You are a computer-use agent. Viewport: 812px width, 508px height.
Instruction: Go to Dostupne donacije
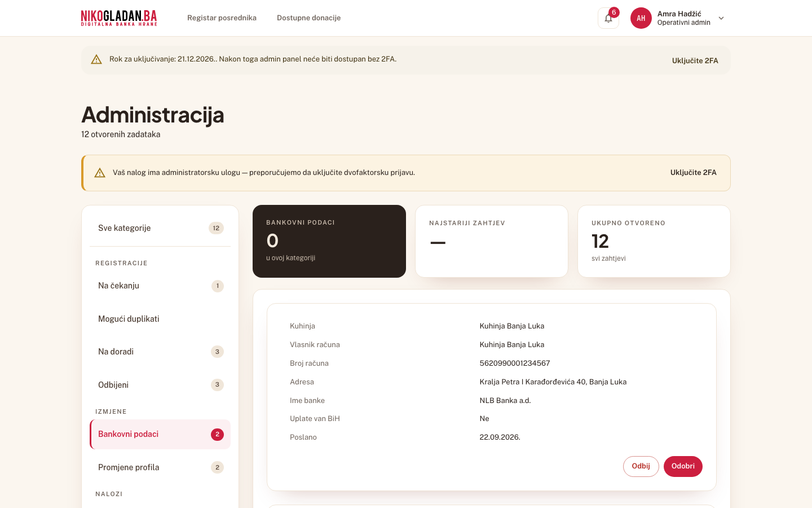tap(308, 18)
